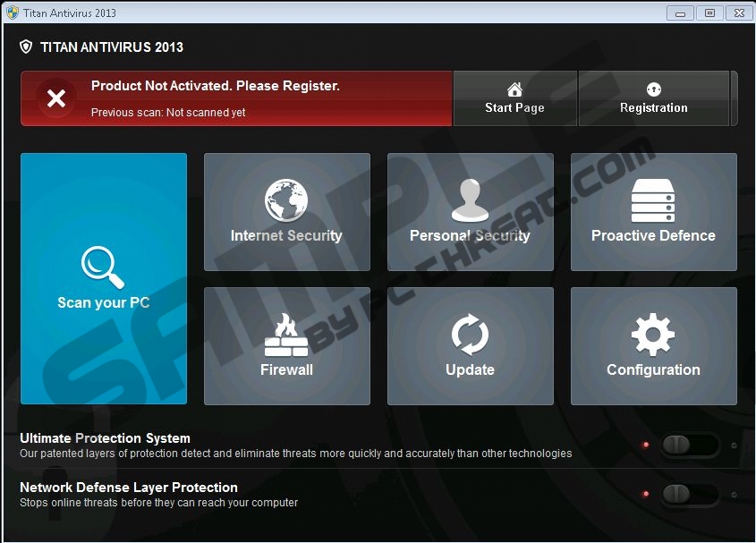Go to Start Page tab

pos(515,98)
